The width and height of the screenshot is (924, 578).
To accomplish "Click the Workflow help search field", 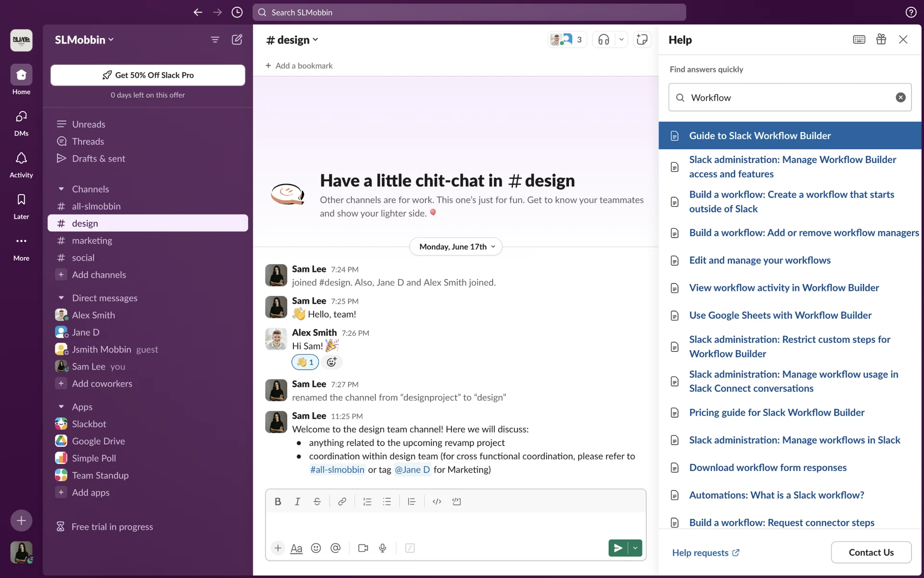I will pyautogui.click(x=789, y=98).
